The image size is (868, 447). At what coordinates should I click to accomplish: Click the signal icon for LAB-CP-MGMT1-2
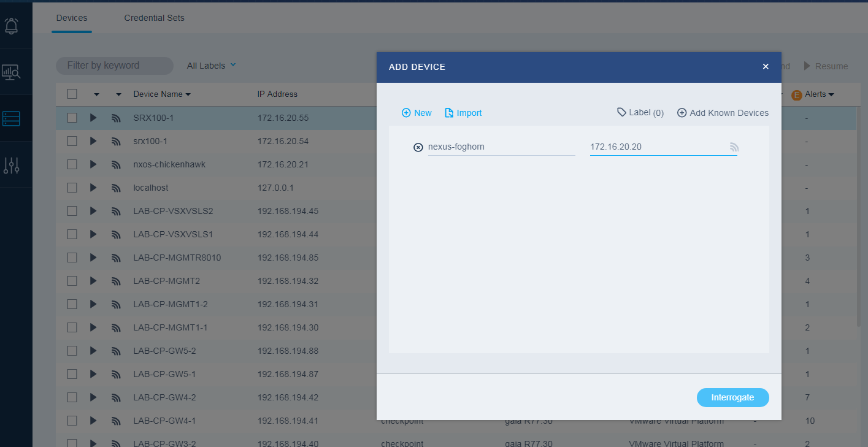point(116,304)
